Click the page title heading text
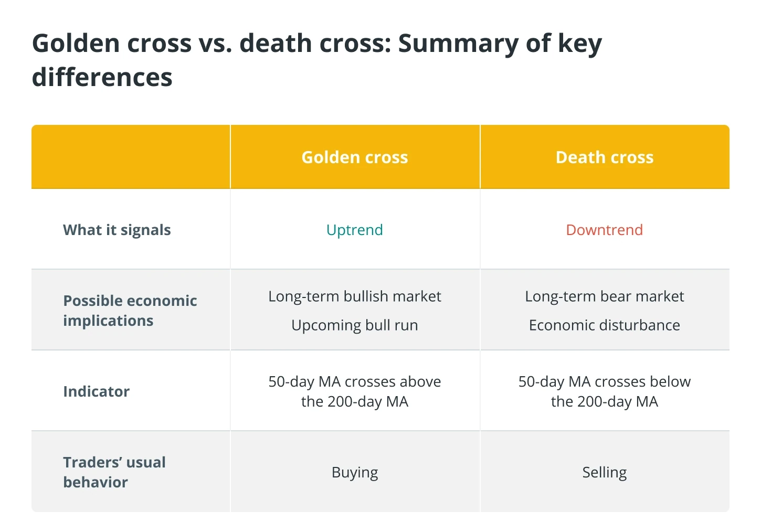 [x=317, y=60]
